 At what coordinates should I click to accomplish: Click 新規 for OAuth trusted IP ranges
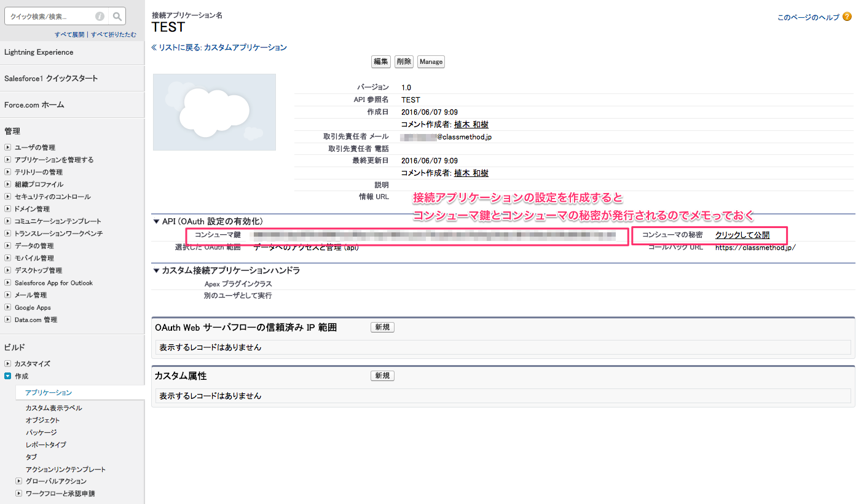click(x=382, y=327)
